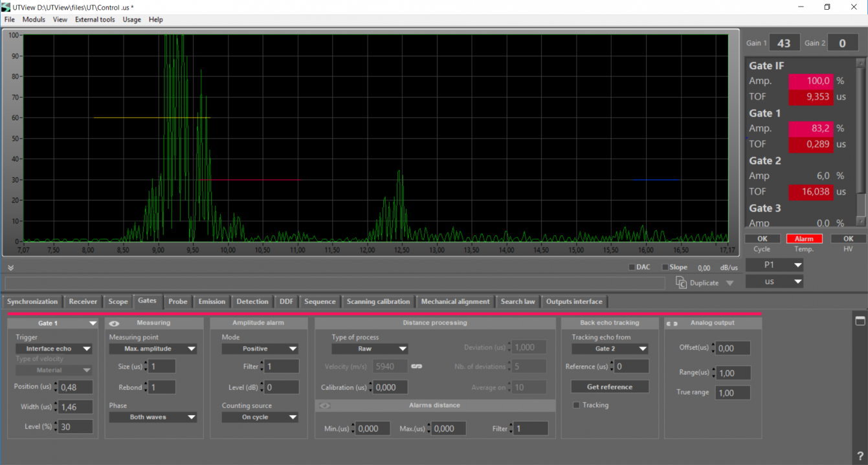Click the eye icon beside Measuring

click(114, 323)
